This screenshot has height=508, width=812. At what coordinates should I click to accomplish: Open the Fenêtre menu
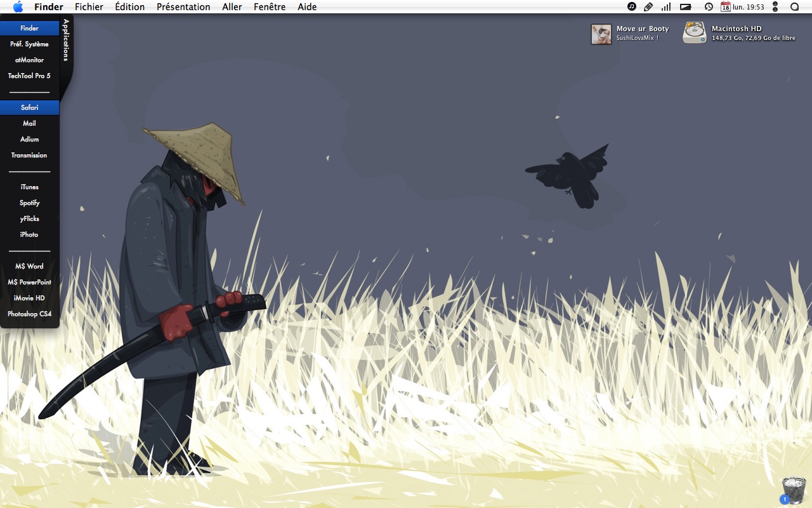[x=270, y=7]
